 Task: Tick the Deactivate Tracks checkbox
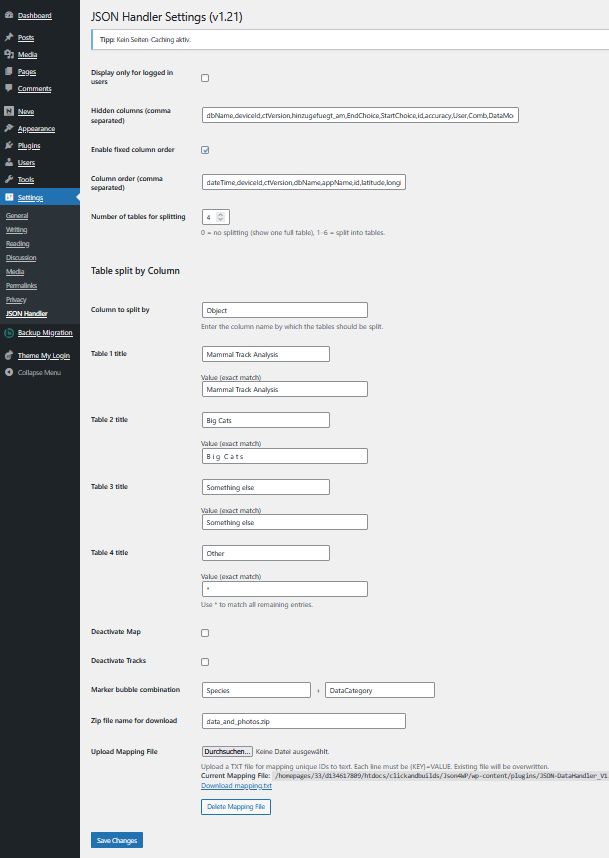coord(205,662)
